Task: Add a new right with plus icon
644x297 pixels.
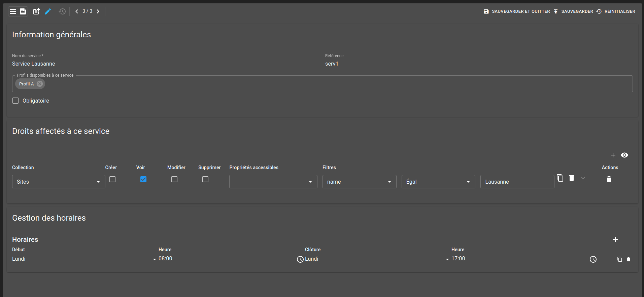Action: [613, 155]
